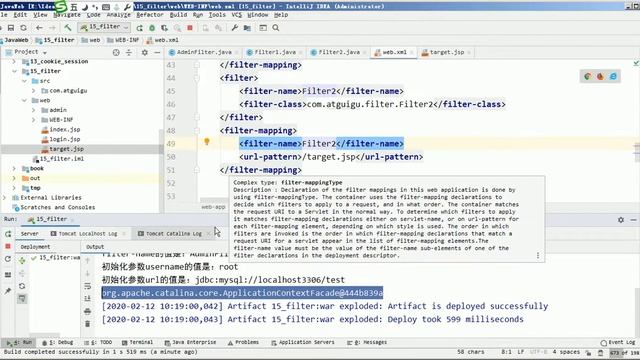Toggle soft-wrap in console output toolbar

click(x=87, y=286)
